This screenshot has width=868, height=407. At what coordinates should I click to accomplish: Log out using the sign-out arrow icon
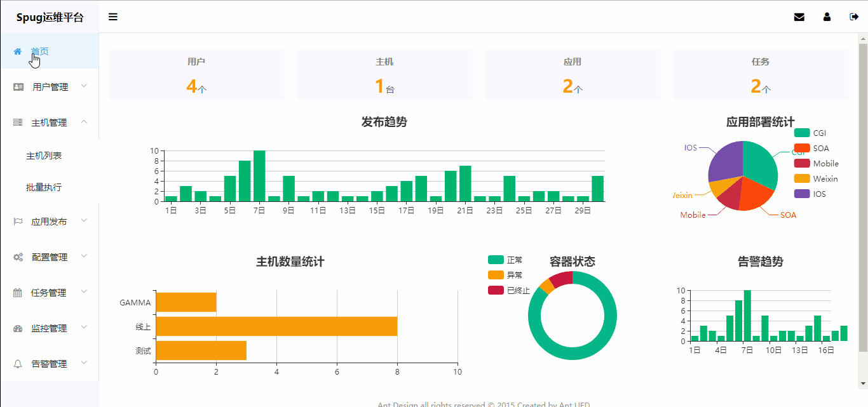854,17
